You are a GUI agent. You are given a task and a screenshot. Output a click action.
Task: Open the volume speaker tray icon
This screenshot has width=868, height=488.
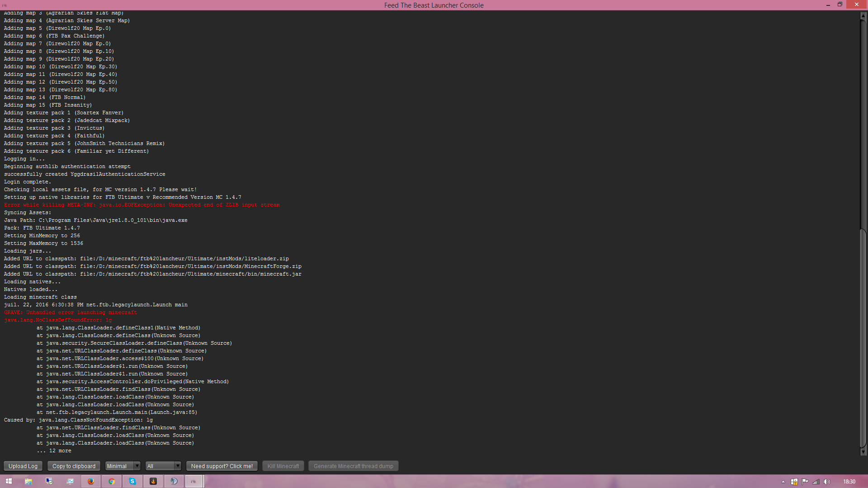pyautogui.click(x=827, y=482)
